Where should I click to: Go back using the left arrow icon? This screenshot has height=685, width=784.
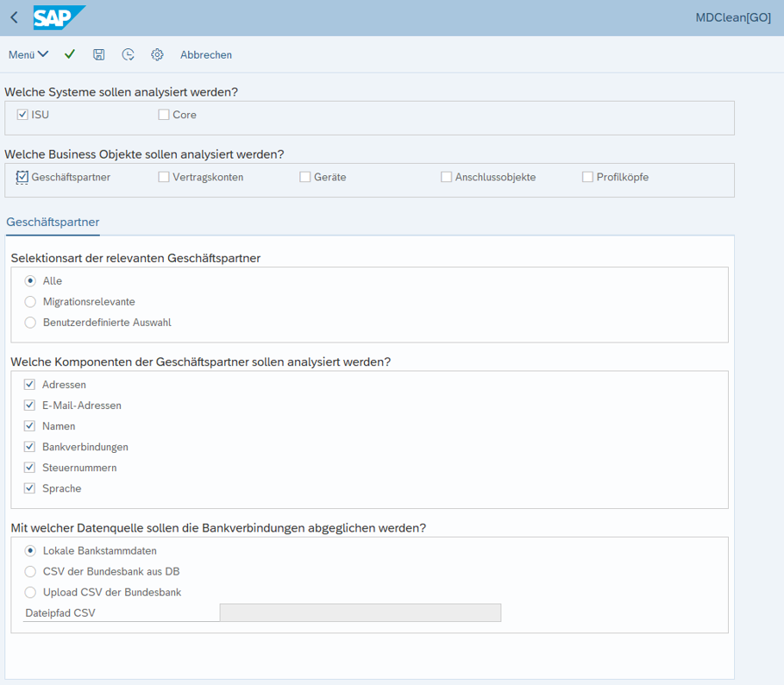point(14,18)
